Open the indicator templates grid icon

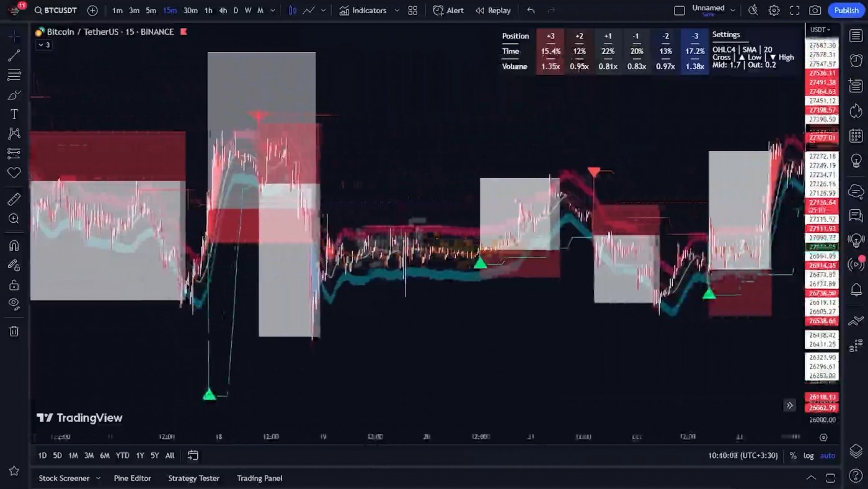[413, 11]
